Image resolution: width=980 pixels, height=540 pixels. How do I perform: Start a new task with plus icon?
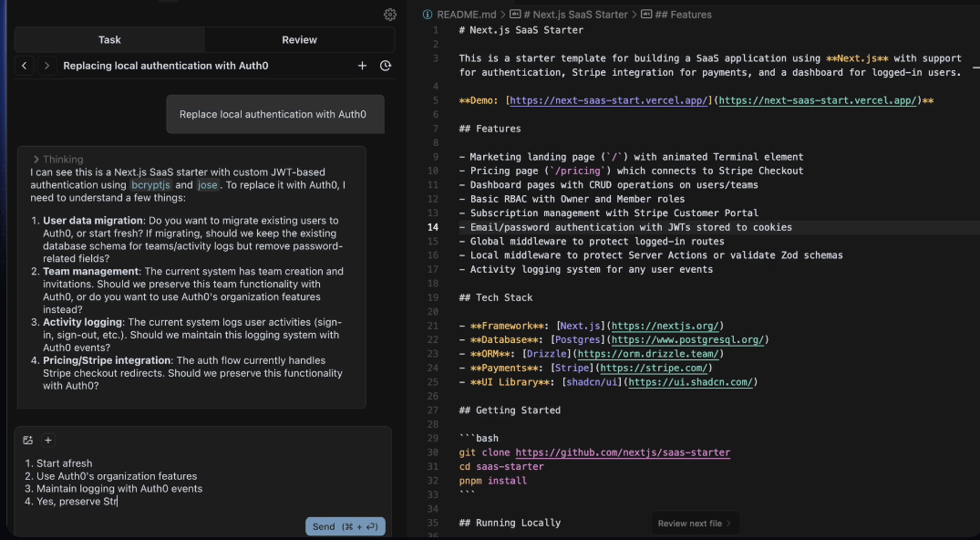[x=362, y=66]
